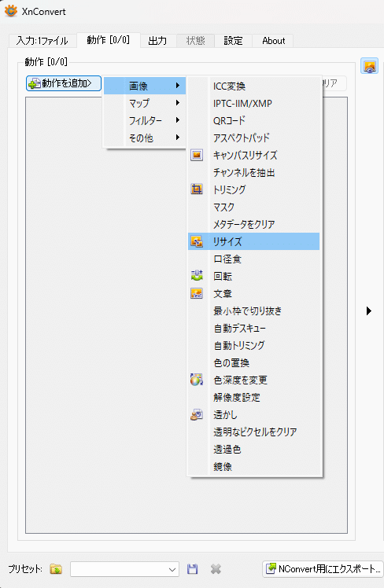384x588 pixels.
Task: Add the リサイズ action
Action: pos(253,241)
